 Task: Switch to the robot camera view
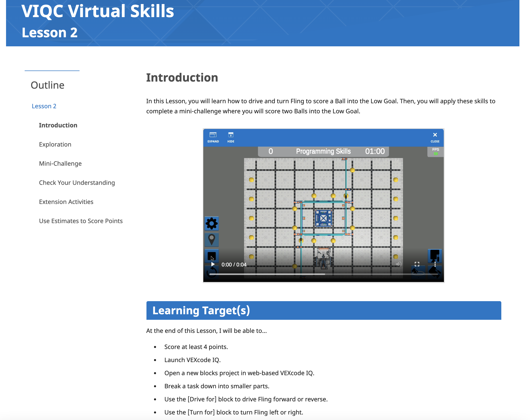pos(435,256)
